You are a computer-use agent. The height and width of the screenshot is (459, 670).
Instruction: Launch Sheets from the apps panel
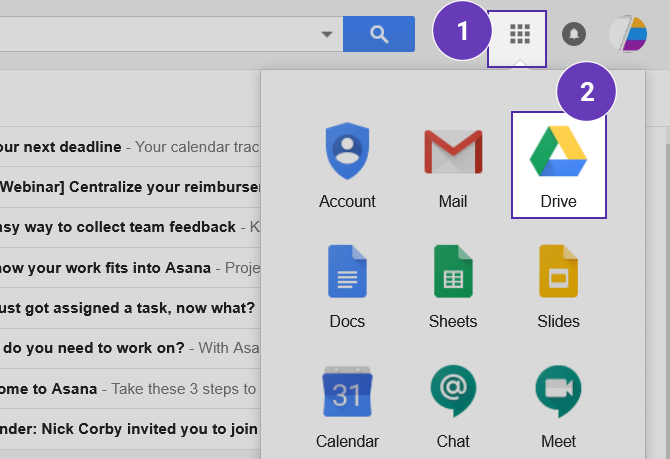coord(453,286)
